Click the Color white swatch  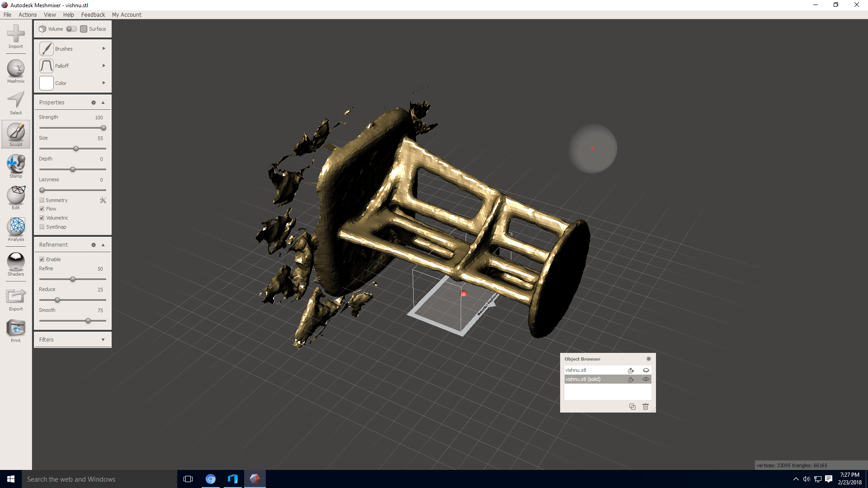pos(46,83)
